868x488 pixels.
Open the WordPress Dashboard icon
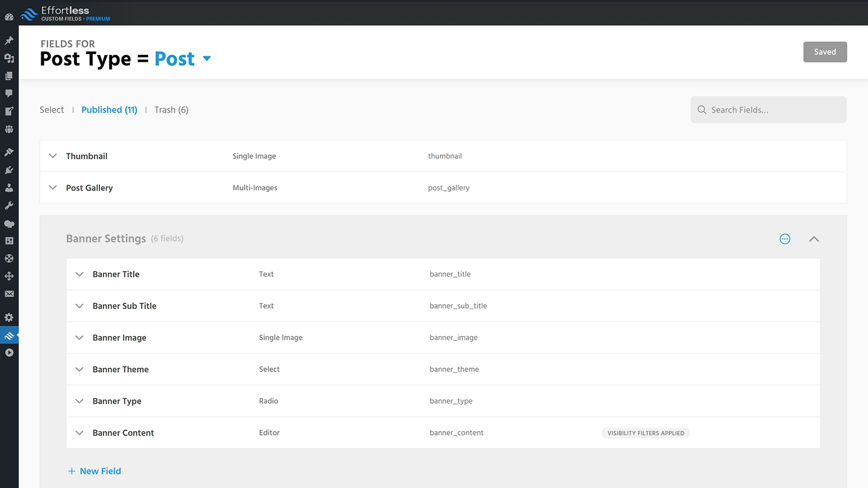click(9, 17)
